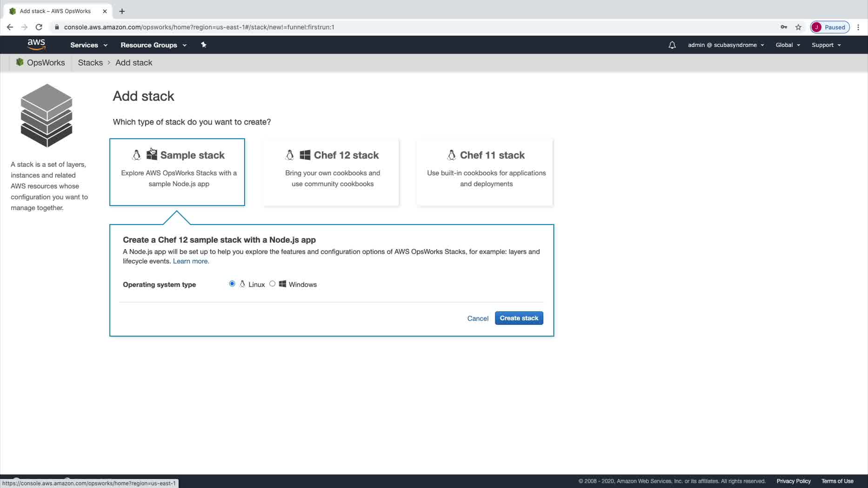Image resolution: width=868 pixels, height=488 pixels.
Task: Navigate to Stacks in the breadcrumb
Action: (x=90, y=63)
